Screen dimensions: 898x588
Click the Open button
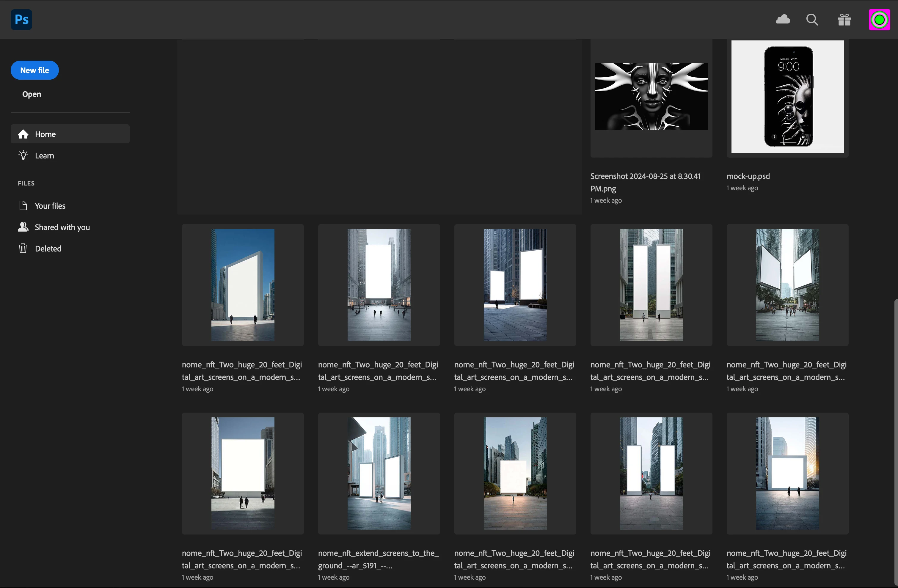[x=32, y=94]
